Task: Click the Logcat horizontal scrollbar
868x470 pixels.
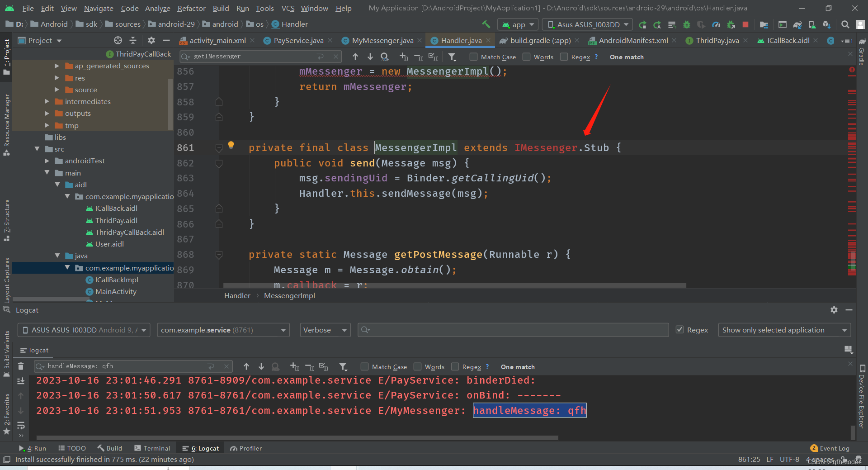Action: pos(297,438)
